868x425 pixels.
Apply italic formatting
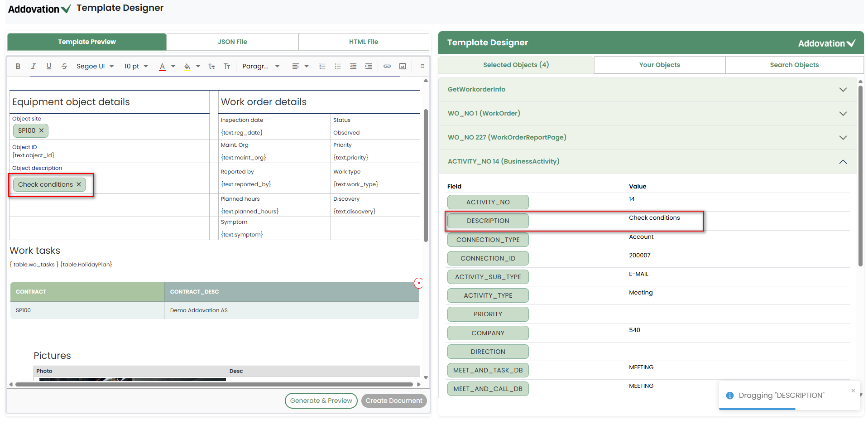click(33, 66)
